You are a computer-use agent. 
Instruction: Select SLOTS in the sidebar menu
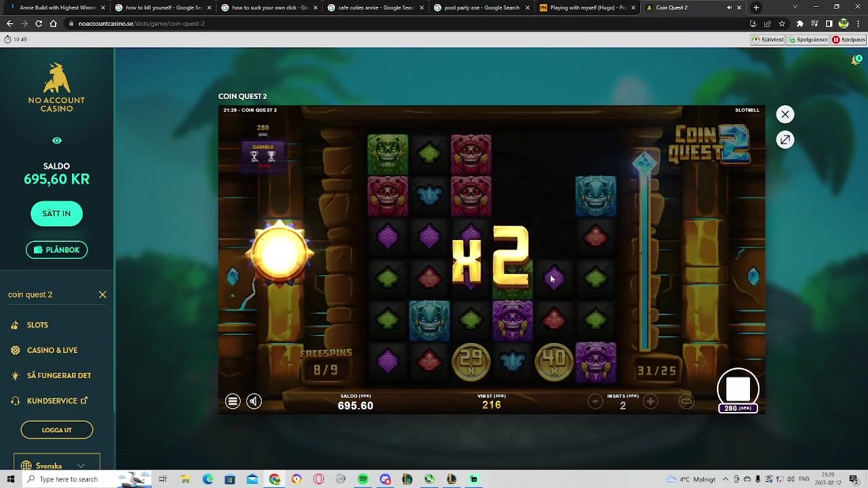click(37, 325)
